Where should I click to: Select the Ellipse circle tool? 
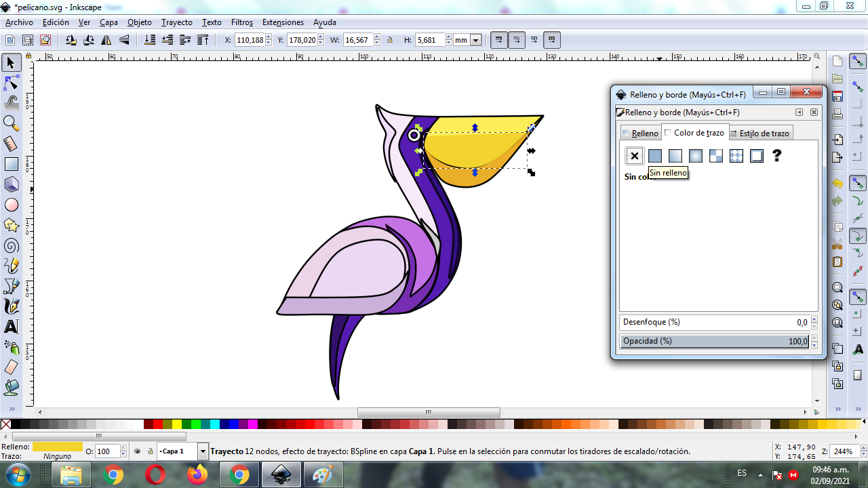pos(11,205)
